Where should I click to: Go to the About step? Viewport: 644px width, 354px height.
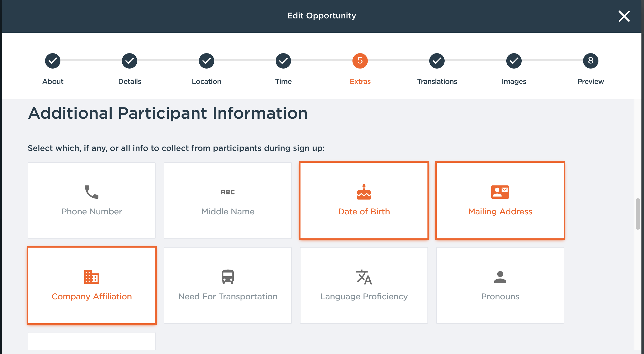click(x=53, y=61)
